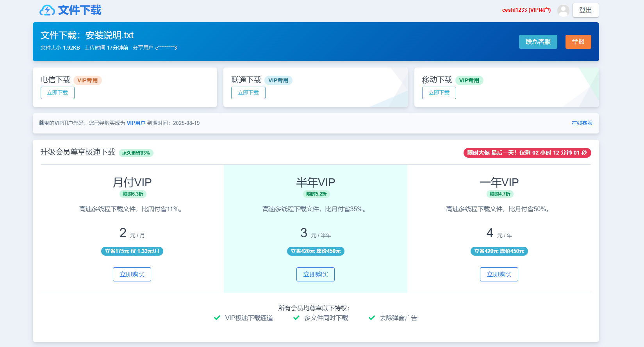Click the VIP极速下载通道 privilege text
The image size is (644, 347).
[x=249, y=318]
